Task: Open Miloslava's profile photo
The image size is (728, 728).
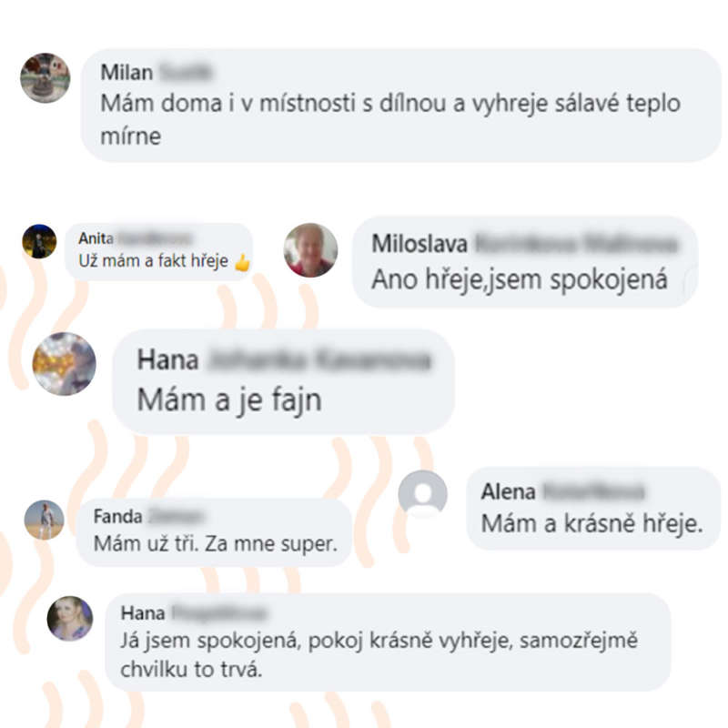Action: click(x=310, y=250)
